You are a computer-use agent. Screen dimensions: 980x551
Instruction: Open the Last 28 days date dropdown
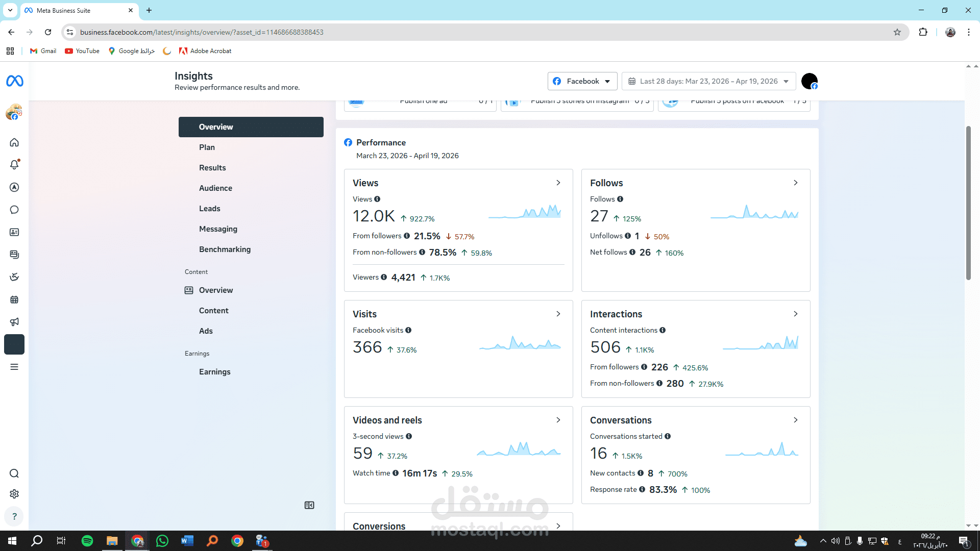(708, 81)
